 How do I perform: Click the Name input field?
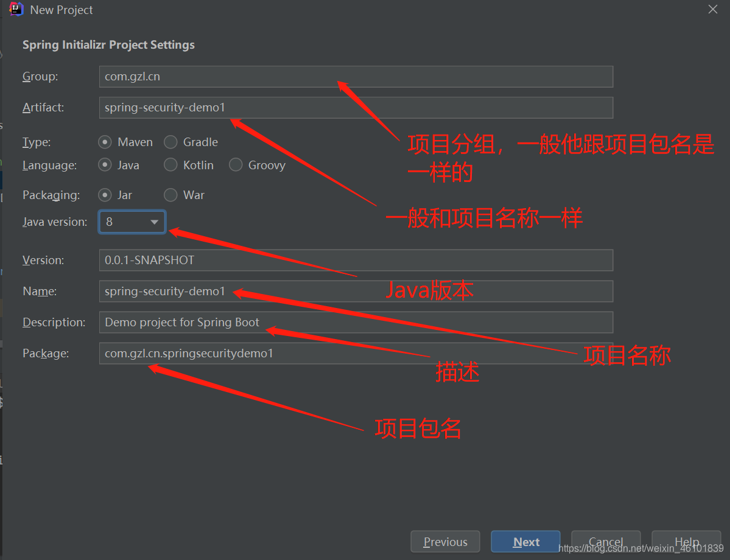(x=356, y=292)
